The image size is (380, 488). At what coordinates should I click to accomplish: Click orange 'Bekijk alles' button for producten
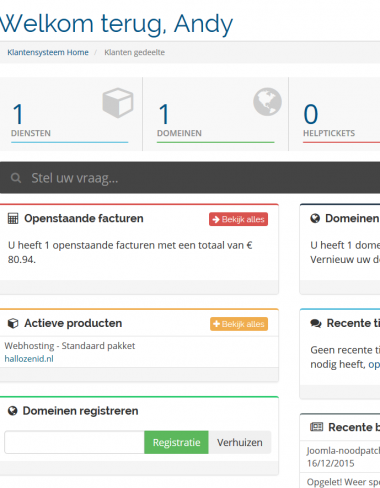pyautogui.click(x=239, y=324)
